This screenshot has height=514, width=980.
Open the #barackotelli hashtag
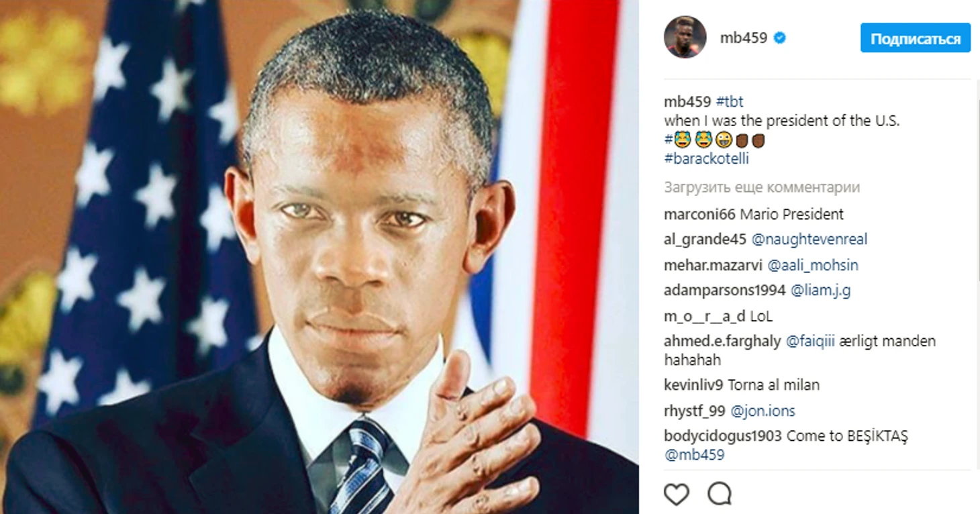706,159
